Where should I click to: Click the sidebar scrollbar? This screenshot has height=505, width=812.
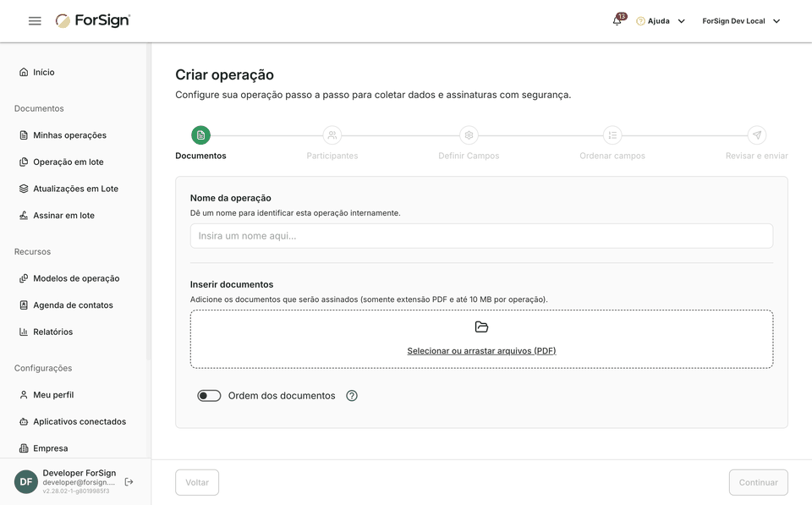(x=149, y=202)
